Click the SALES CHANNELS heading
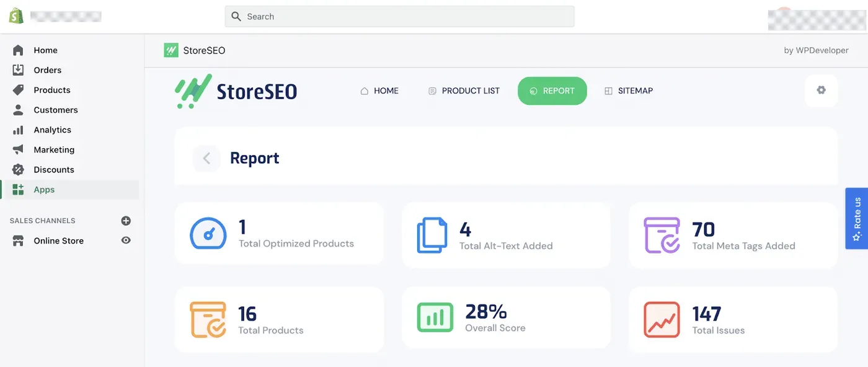The width and height of the screenshot is (868, 367). 43,221
